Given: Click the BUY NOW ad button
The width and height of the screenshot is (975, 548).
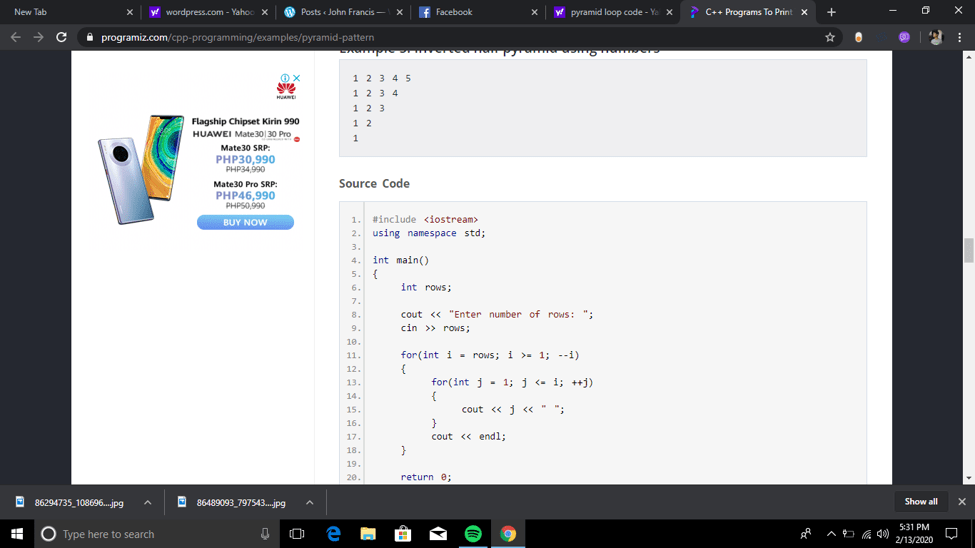Looking at the screenshot, I should pos(245,222).
